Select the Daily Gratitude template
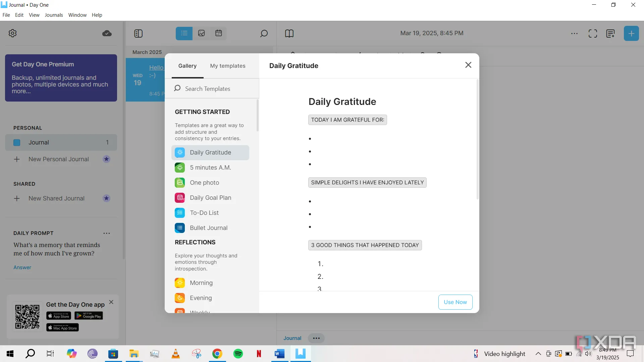 point(210,153)
